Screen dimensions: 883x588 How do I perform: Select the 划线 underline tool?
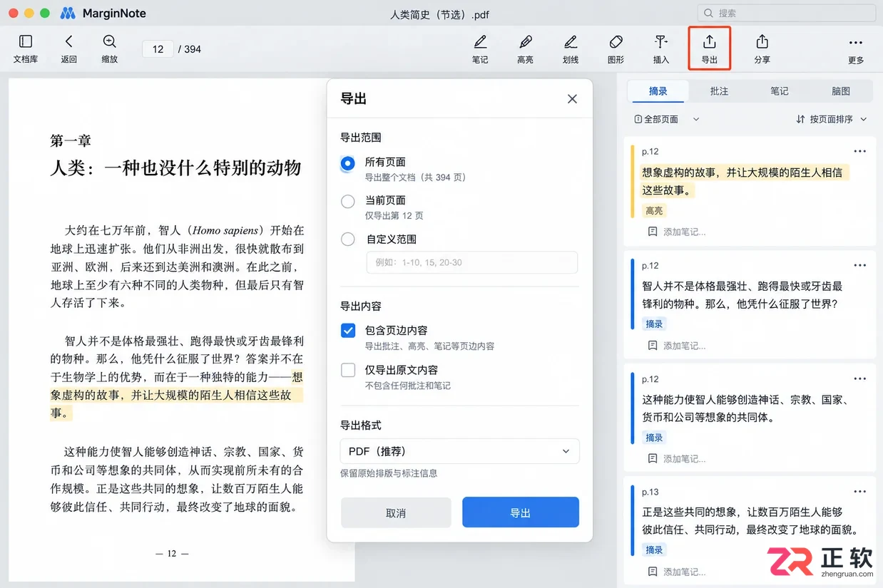[571, 49]
